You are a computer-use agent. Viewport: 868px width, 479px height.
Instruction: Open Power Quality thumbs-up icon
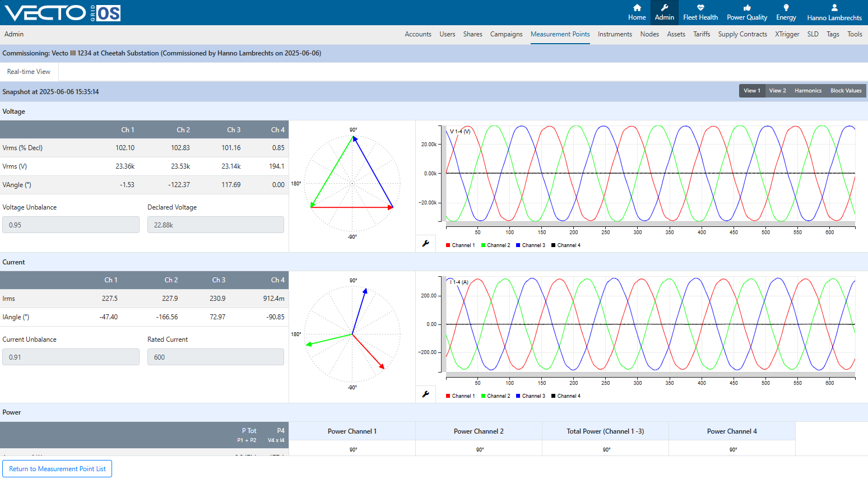(x=747, y=8)
